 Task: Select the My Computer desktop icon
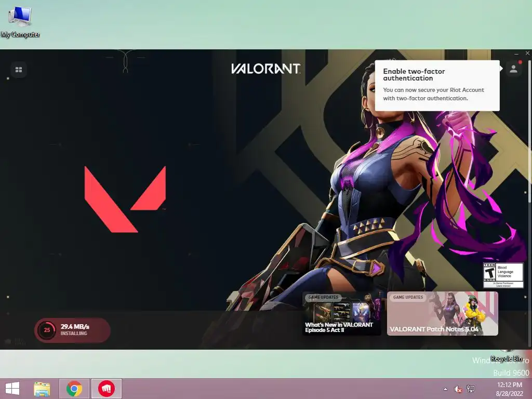point(20,22)
